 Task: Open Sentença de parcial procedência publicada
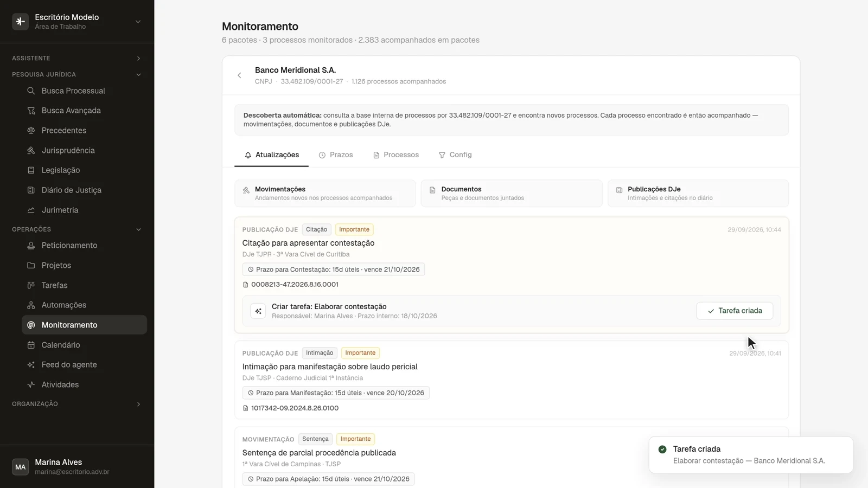319,453
